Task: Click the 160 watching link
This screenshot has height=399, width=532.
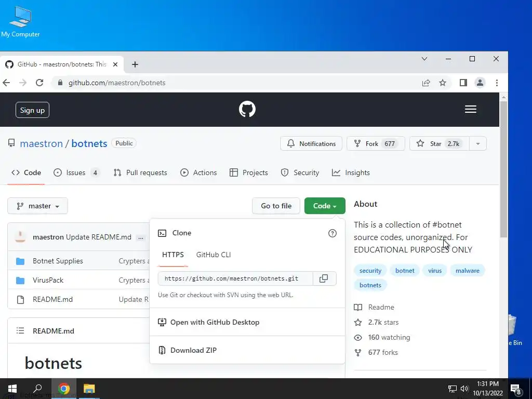Action: (x=382, y=338)
